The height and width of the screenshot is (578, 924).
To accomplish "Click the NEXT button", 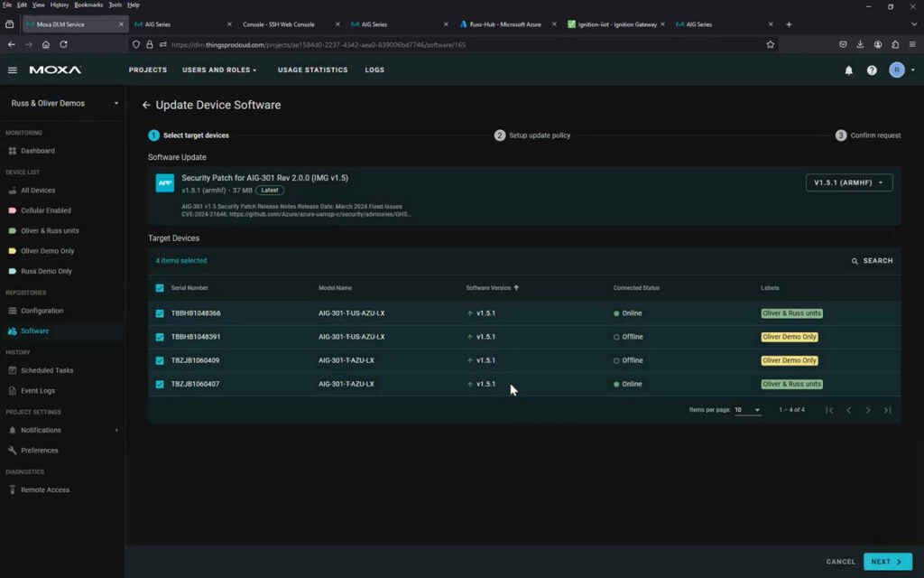I will tap(888, 561).
